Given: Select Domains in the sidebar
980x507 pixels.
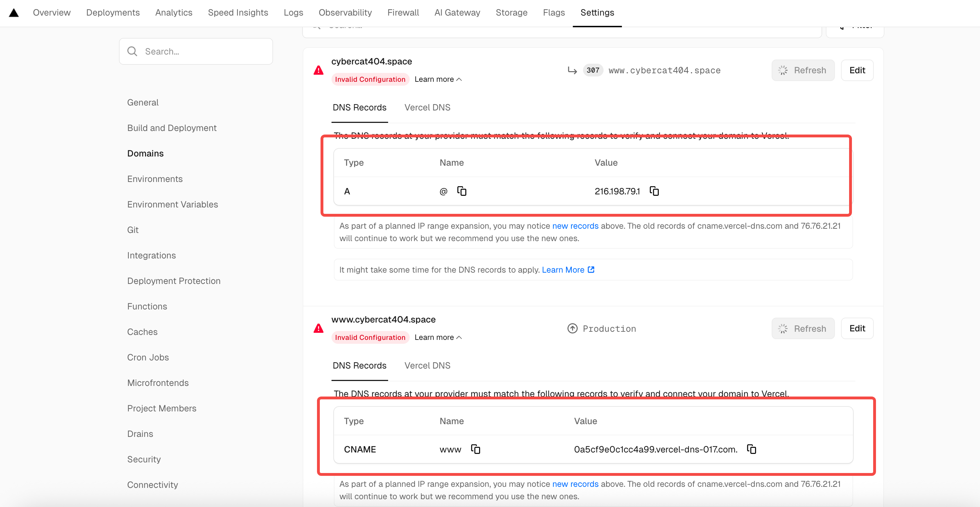Looking at the screenshot, I should 145,153.
